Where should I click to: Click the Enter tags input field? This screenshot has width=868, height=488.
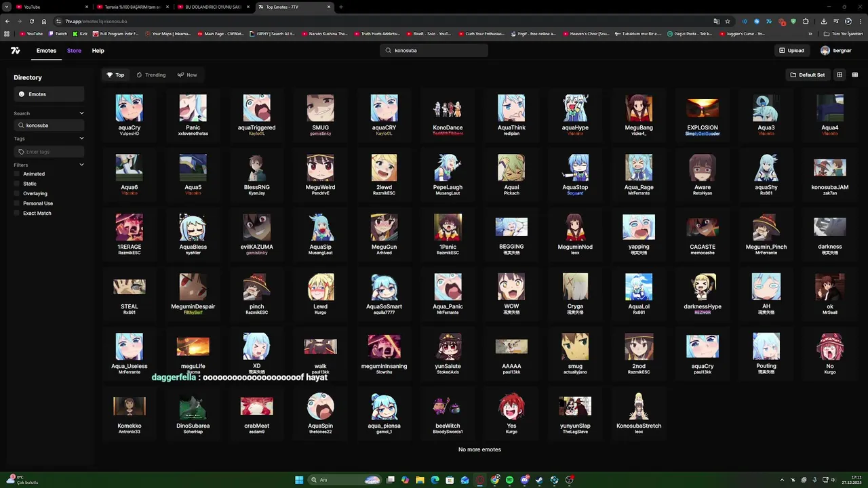(49, 152)
